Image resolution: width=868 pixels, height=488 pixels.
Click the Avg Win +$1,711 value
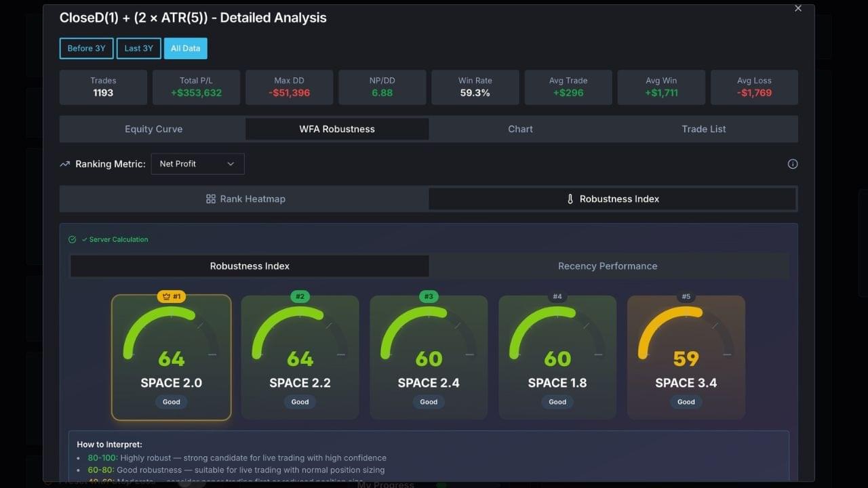(x=660, y=93)
